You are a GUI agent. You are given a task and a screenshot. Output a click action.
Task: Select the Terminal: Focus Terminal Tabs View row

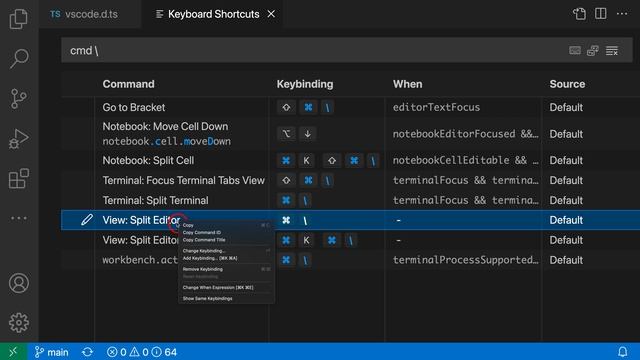350,180
